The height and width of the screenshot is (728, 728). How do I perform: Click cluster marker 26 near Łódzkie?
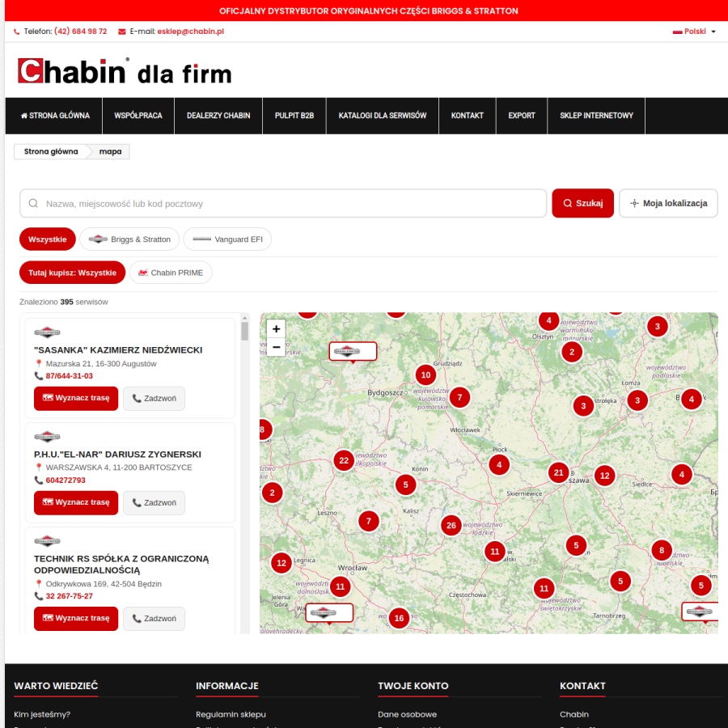pyautogui.click(x=451, y=526)
